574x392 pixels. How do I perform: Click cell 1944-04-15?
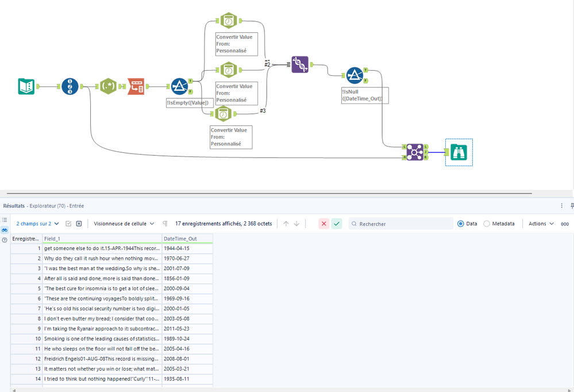pyautogui.click(x=187, y=248)
